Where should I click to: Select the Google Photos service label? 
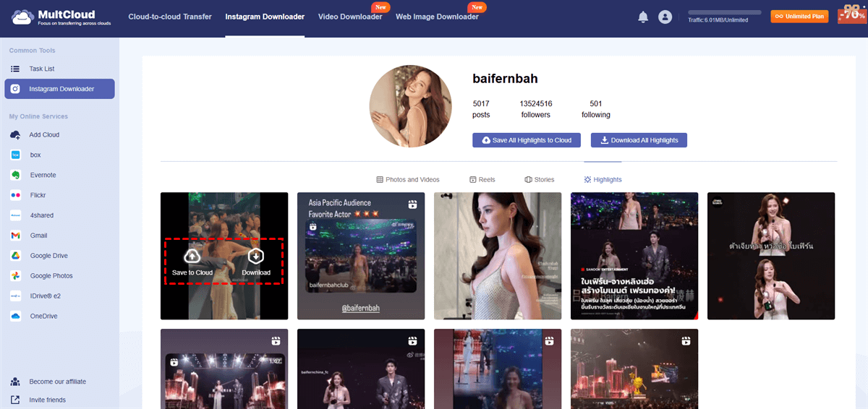tap(51, 276)
